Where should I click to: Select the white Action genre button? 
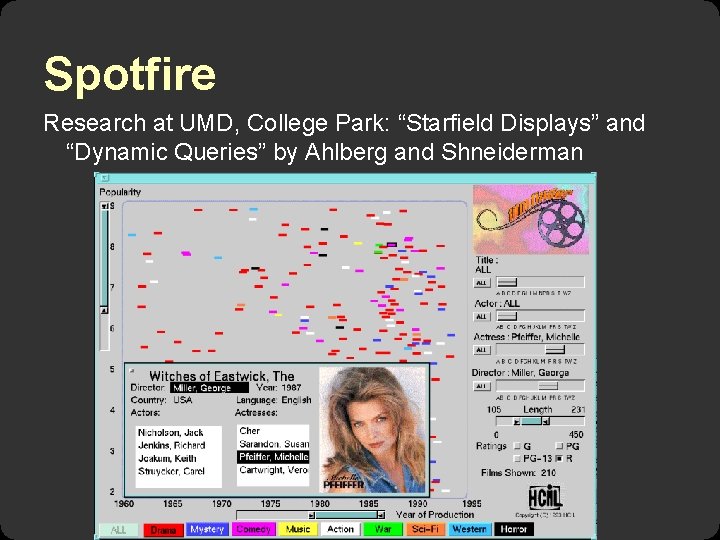coord(340,529)
